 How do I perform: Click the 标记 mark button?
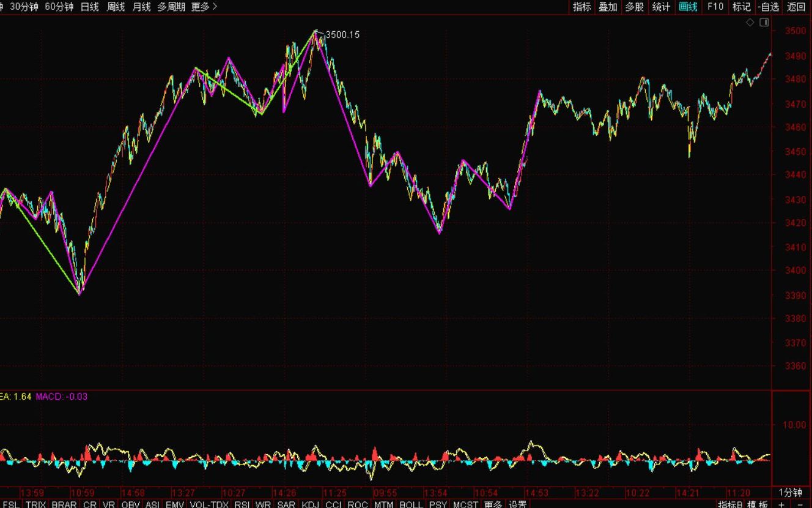[x=742, y=7]
